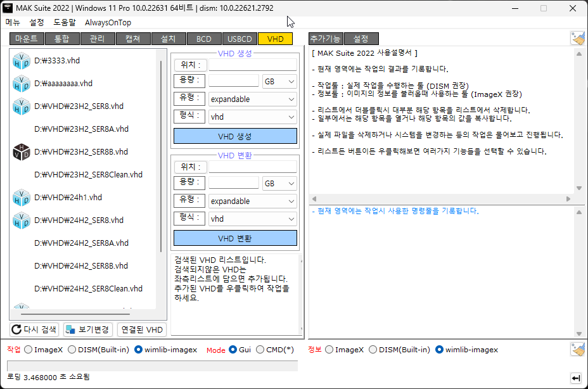Click 위치 button in VHD 변환
Screen dimensions: 588x389
[190, 167]
